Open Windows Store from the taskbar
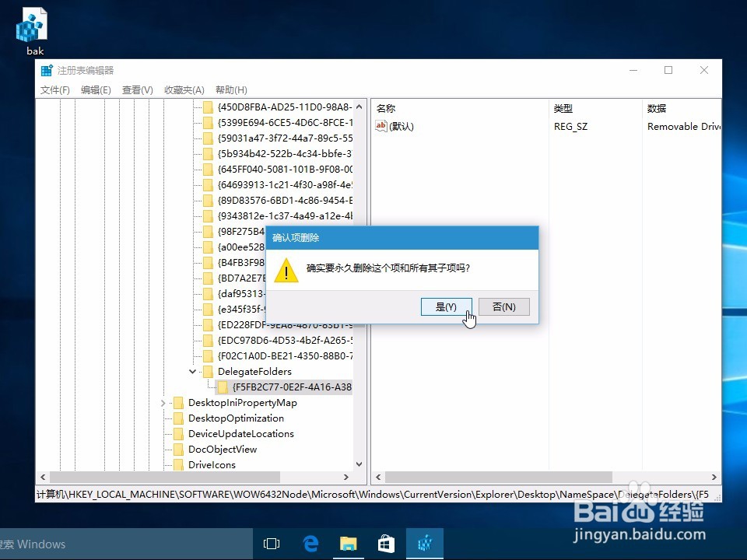The image size is (747, 560). point(387,544)
